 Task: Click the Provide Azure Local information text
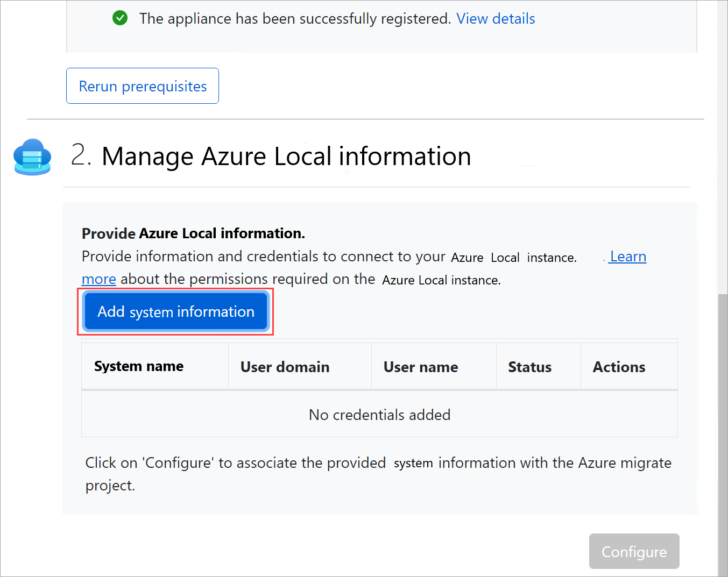click(x=193, y=233)
